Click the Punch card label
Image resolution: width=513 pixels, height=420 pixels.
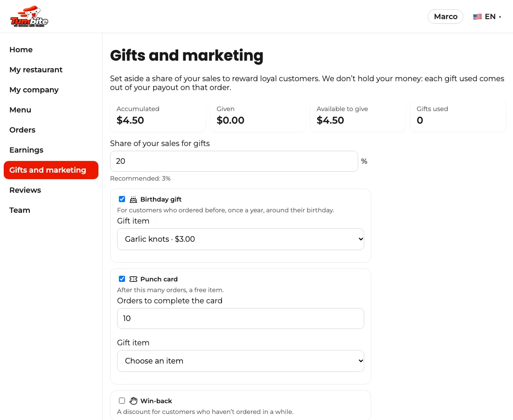tap(159, 279)
